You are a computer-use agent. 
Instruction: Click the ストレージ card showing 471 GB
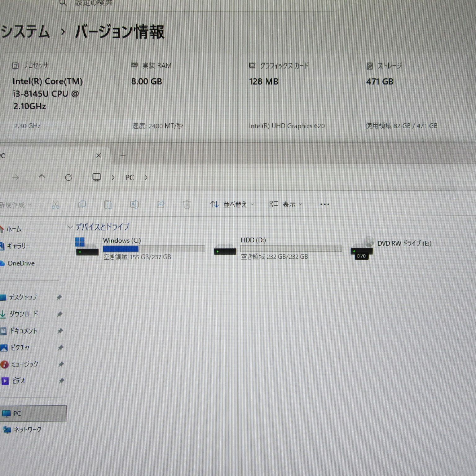point(412,96)
